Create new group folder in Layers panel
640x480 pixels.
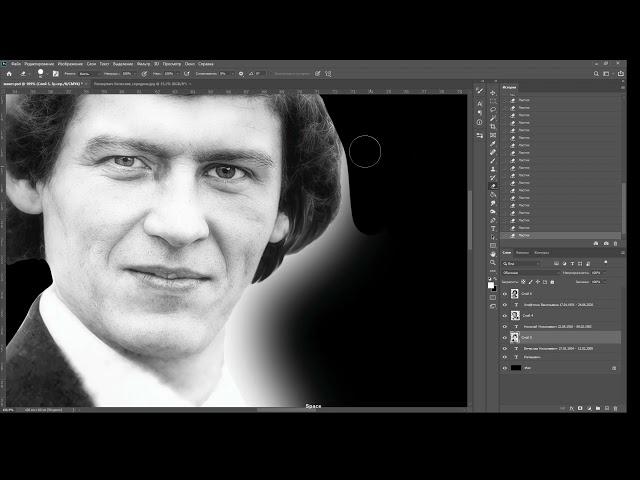coord(598,408)
